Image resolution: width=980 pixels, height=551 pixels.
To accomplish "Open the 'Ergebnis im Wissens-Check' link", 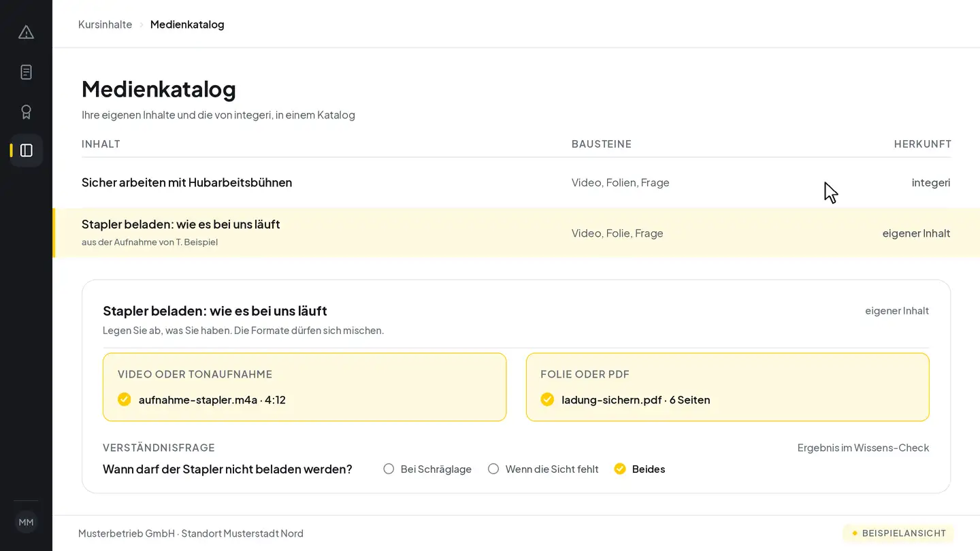I will [x=863, y=448].
